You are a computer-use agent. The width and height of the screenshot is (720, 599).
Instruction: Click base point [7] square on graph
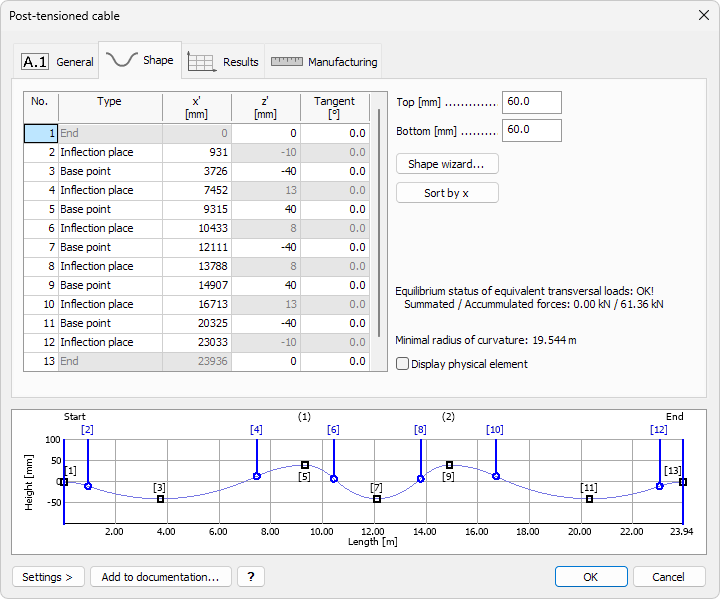point(377,499)
